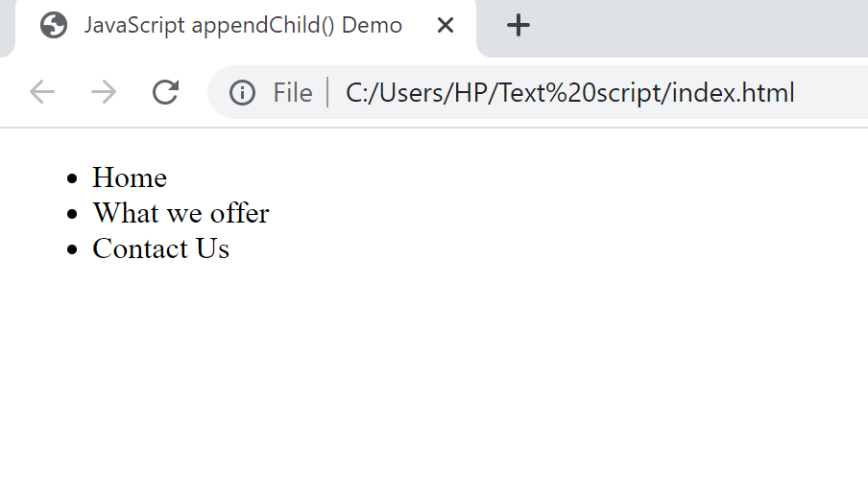This screenshot has height=496, width=868.
Task: Close the JavaScript appendChild() Demo tab
Action: [446, 26]
